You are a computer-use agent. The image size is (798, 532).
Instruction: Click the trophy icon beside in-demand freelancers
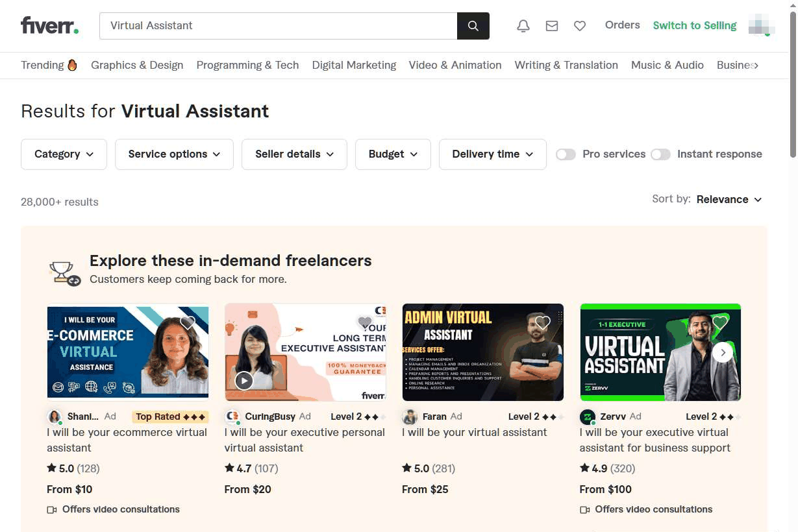click(x=64, y=273)
